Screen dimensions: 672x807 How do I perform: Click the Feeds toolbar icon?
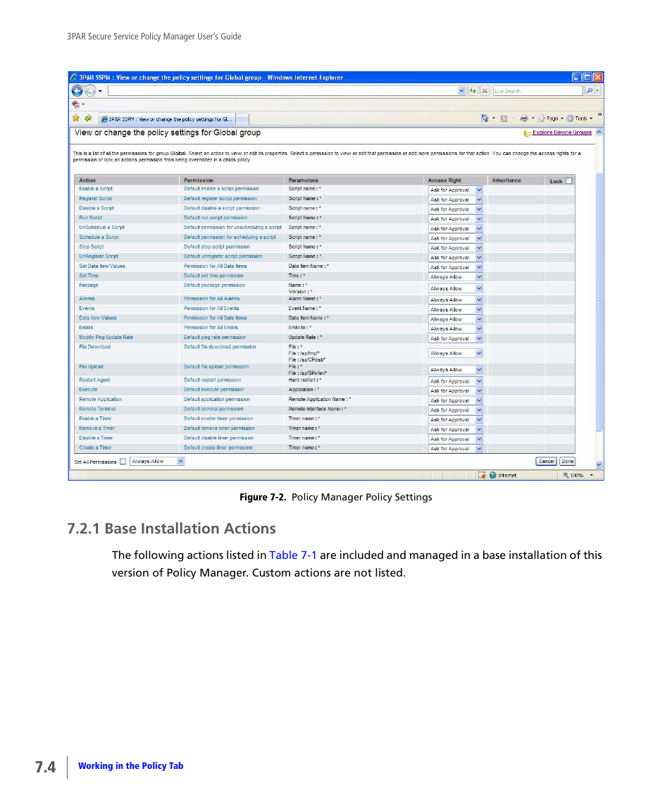[504, 118]
